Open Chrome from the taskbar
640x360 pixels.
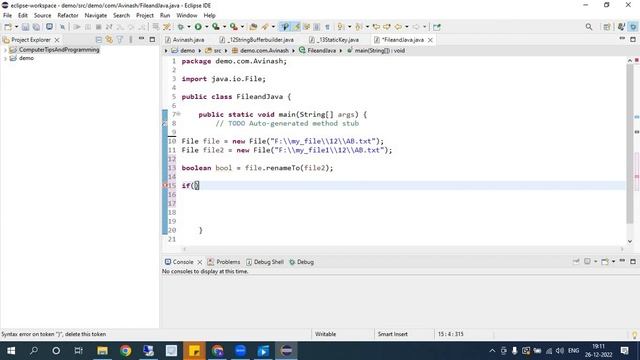pyautogui.click(x=126, y=351)
